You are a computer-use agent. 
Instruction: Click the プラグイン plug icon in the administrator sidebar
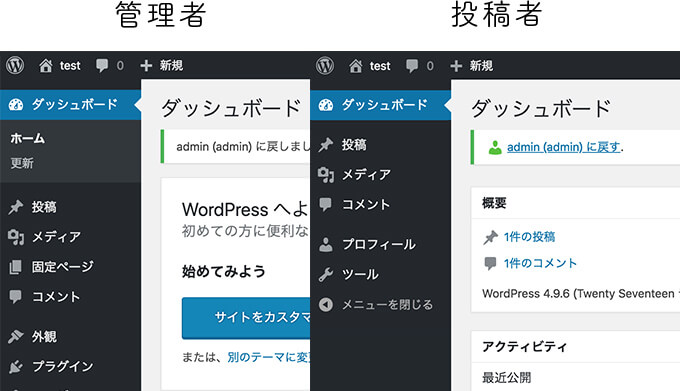[x=16, y=366]
